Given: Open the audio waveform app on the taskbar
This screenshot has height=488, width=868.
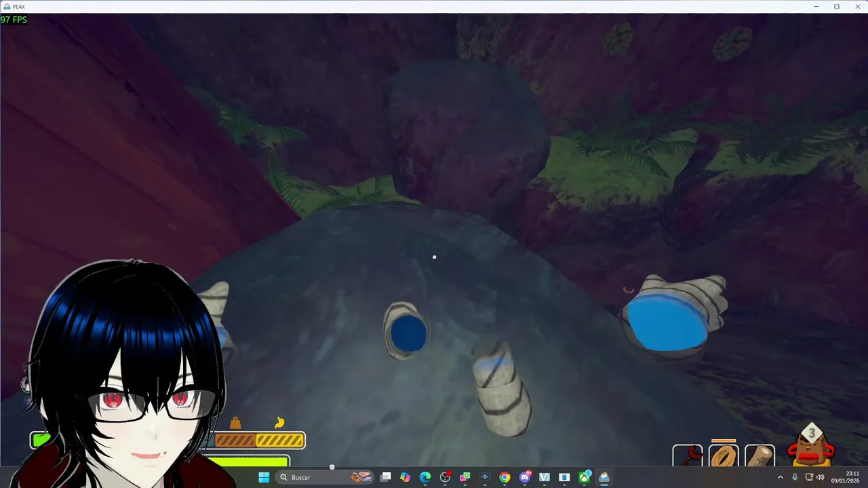Looking at the screenshot, I should pos(485,477).
